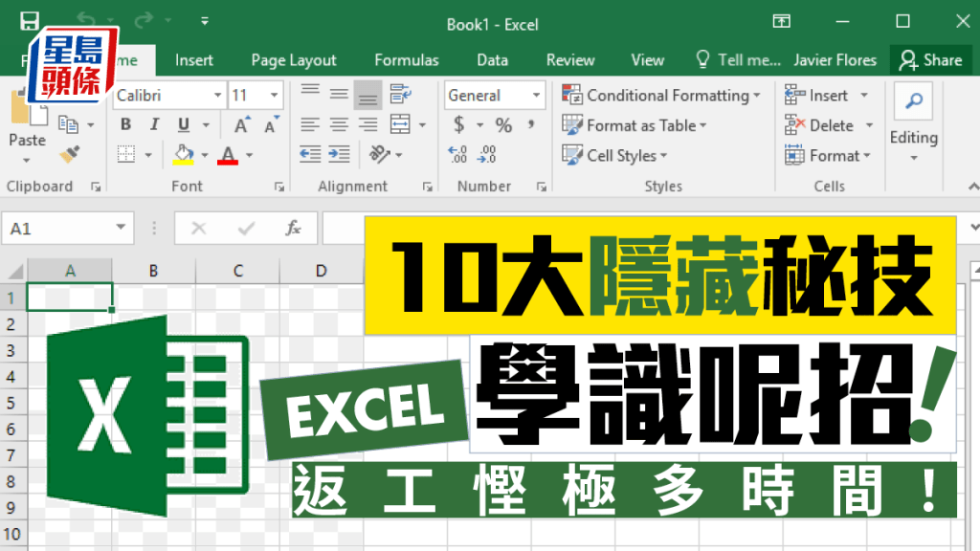The width and height of the screenshot is (980, 551).
Task: Click the Accounting dollar format icon
Action: pos(459,125)
